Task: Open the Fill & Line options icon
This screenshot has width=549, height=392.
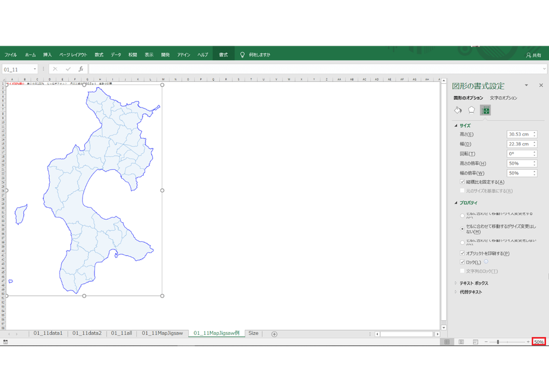Action: (x=458, y=110)
